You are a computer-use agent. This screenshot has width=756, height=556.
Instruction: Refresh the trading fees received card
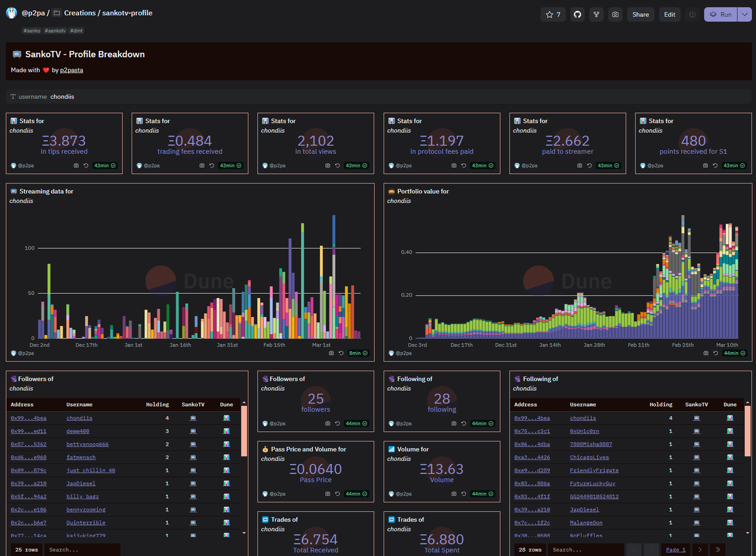pos(211,165)
